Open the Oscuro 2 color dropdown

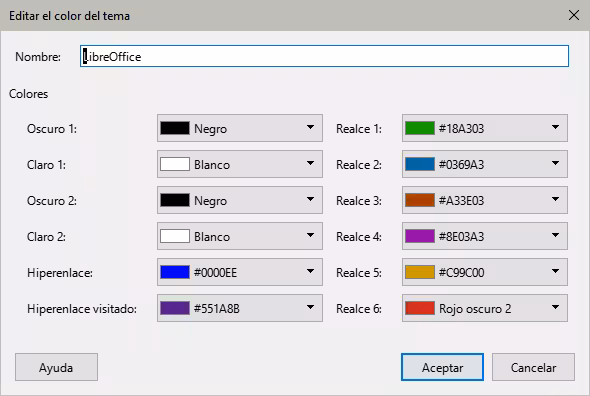point(240,200)
